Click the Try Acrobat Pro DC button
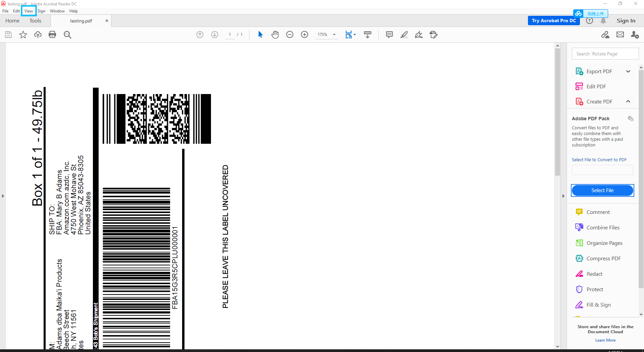This screenshot has width=644, height=352. [554, 20]
